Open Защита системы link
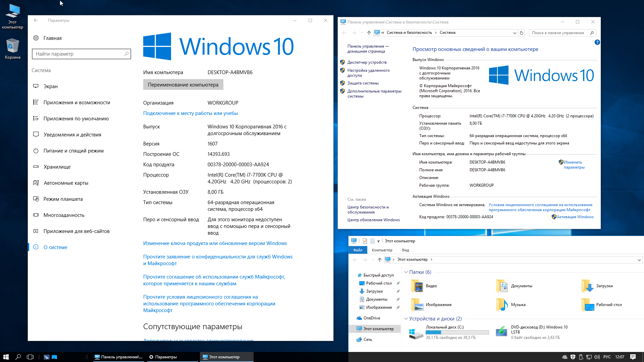The width and height of the screenshot is (644, 362). (x=363, y=83)
